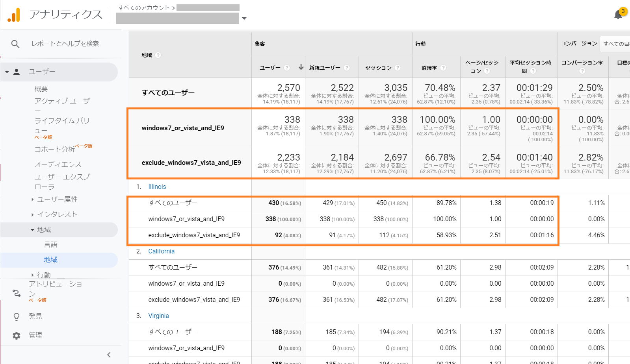Viewport: 630px width, 364px height.
Task: Click the search magnifier icon in sidebar
Action: click(15, 44)
